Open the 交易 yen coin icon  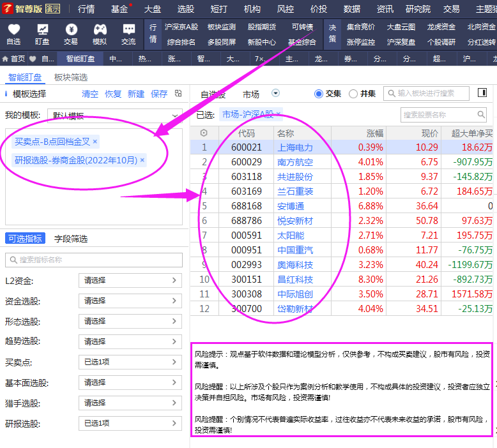click(71, 29)
